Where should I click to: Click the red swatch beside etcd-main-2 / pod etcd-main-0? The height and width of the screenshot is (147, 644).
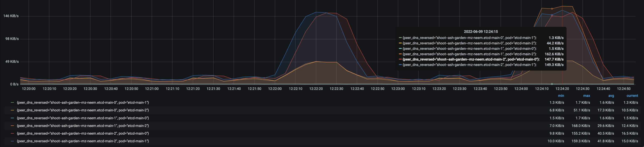(12, 134)
